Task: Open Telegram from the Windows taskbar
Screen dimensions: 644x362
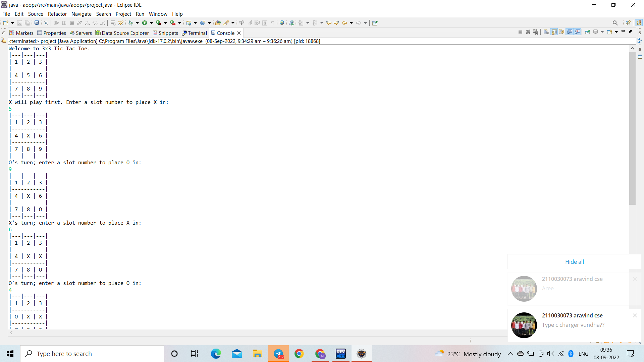Action: click(278, 354)
